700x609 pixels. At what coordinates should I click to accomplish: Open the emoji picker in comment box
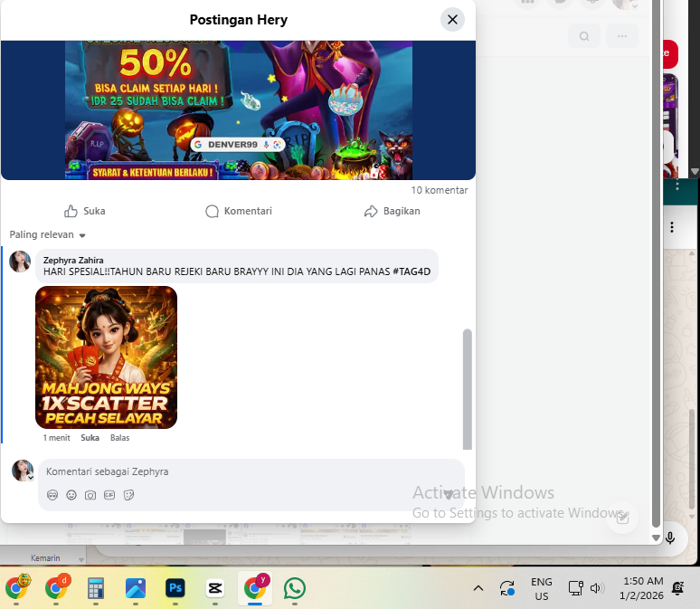click(x=71, y=495)
